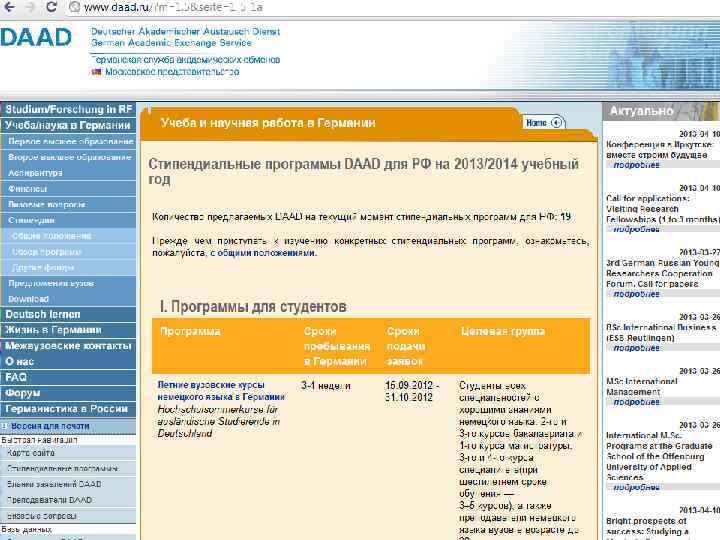Click the Сроки пребывания в Германии header
Image resolution: width=720 pixels, height=540 pixels.
pyautogui.click(x=337, y=346)
